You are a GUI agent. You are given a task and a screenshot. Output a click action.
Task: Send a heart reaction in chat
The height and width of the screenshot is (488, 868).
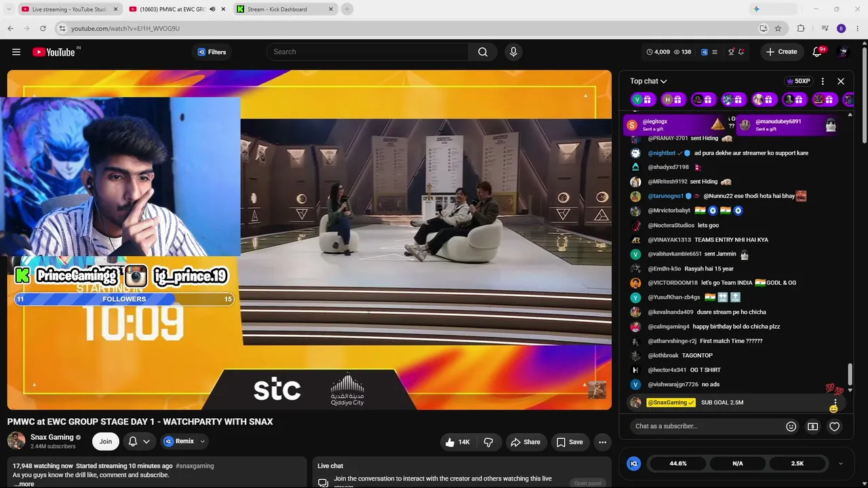[835, 426]
